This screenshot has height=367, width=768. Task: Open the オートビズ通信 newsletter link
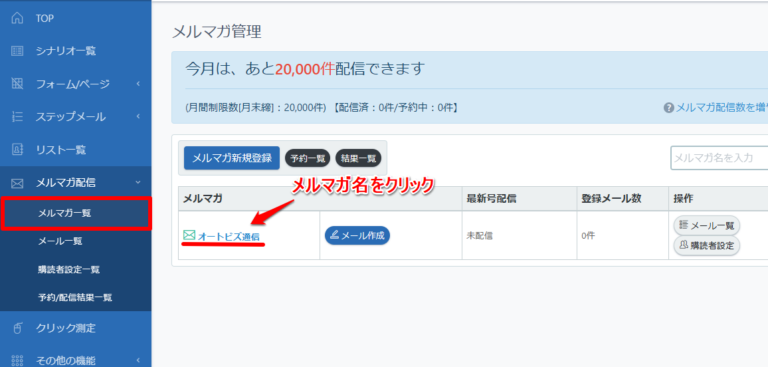click(229, 236)
